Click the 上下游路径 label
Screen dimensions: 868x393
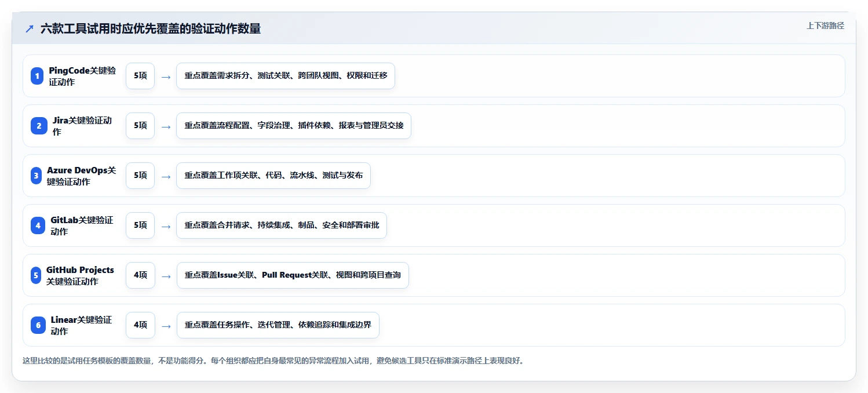click(825, 26)
